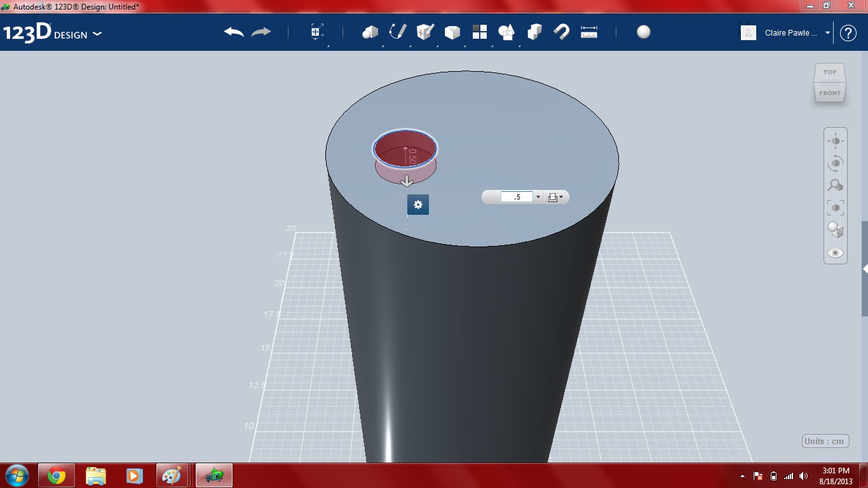
Task: Click the battery tray icon
Action: (x=773, y=476)
